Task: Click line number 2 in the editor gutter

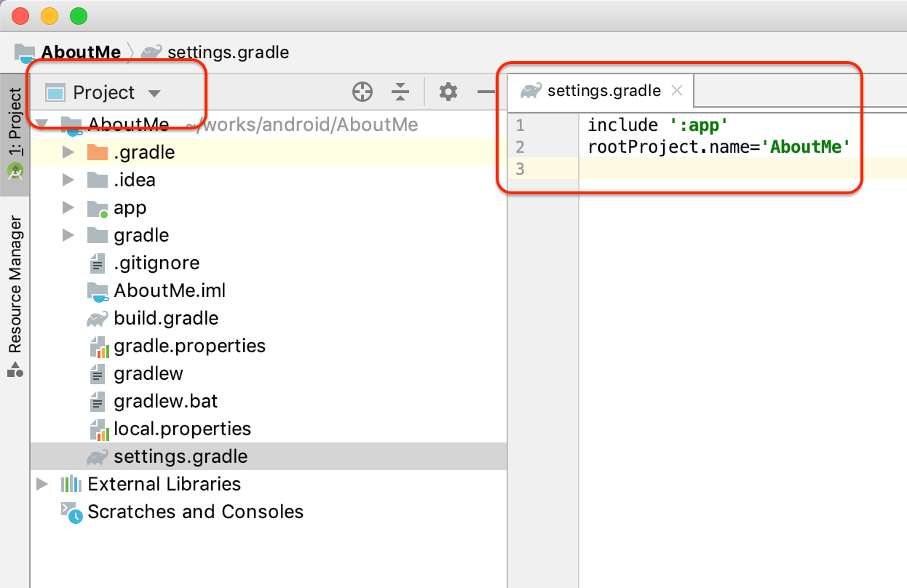Action: click(x=520, y=146)
